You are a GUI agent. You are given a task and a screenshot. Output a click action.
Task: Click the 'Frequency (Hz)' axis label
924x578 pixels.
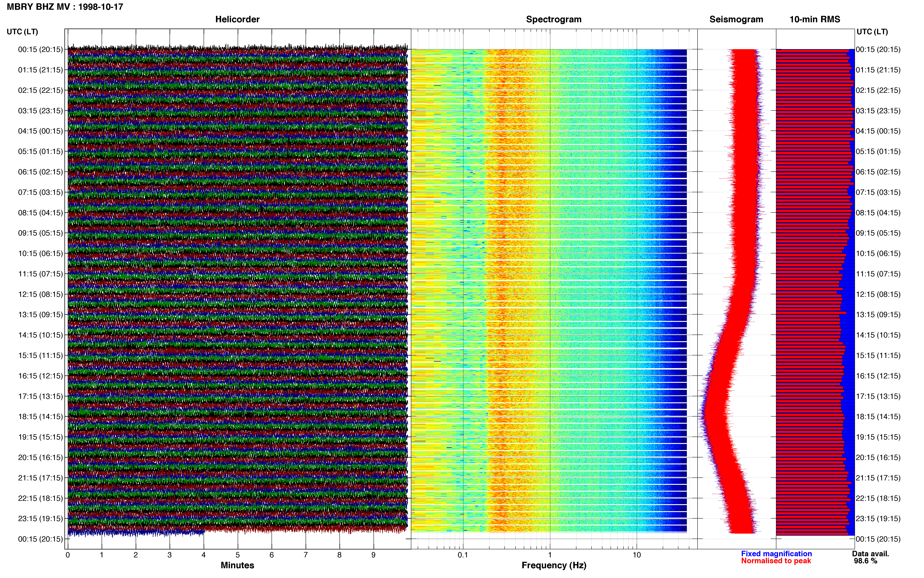pos(554,565)
